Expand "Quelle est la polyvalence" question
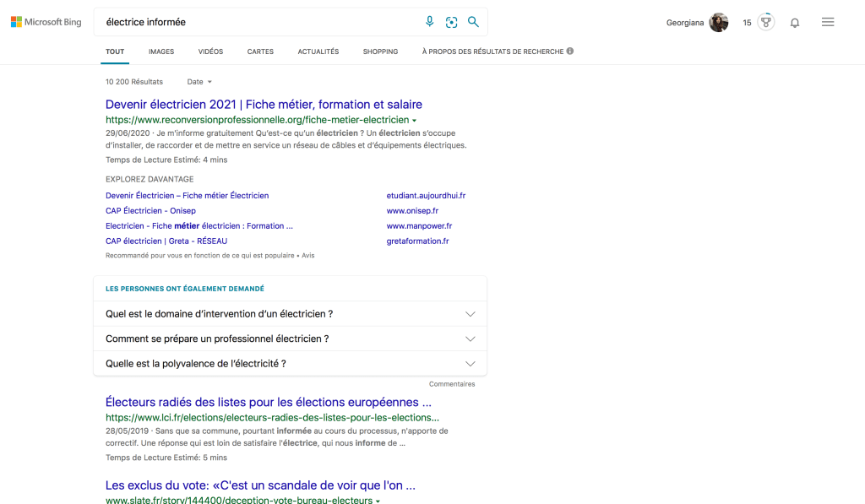 471,364
